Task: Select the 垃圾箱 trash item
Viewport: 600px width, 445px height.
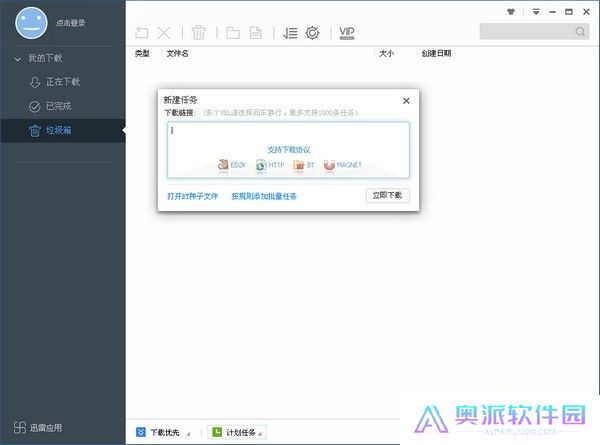Action: (63, 130)
